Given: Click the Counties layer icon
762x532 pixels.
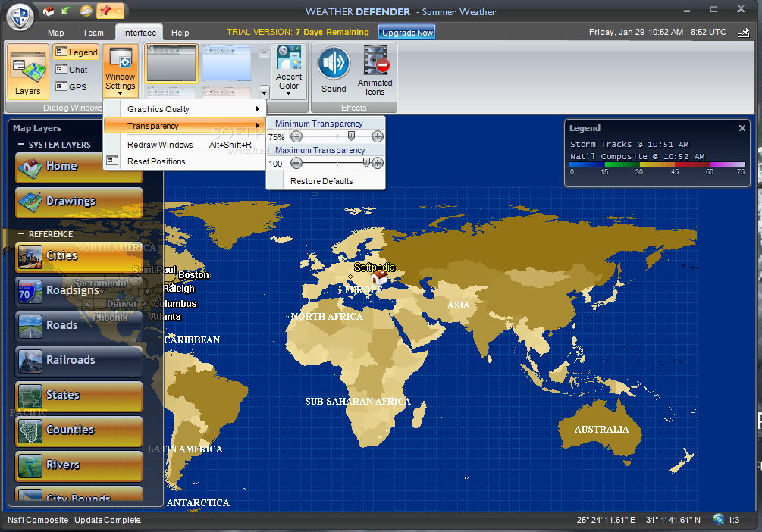Looking at the screenshot, I should (30, 431).
